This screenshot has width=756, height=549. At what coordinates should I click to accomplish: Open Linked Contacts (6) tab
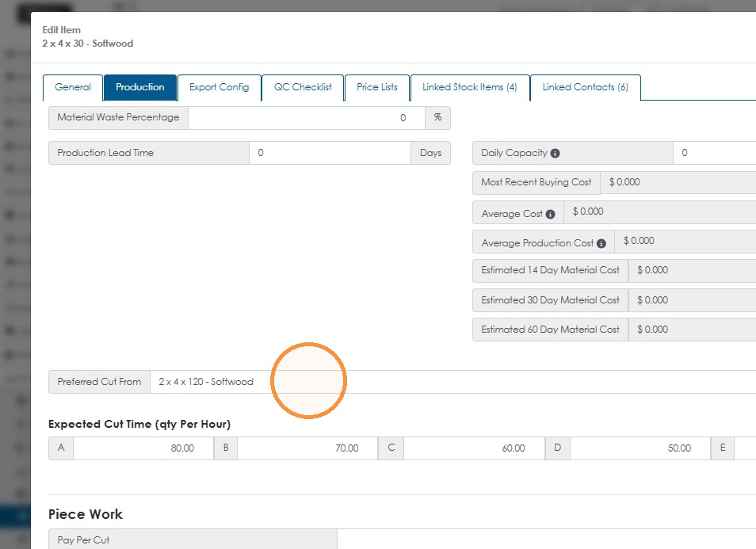click(x=586, y=87)
